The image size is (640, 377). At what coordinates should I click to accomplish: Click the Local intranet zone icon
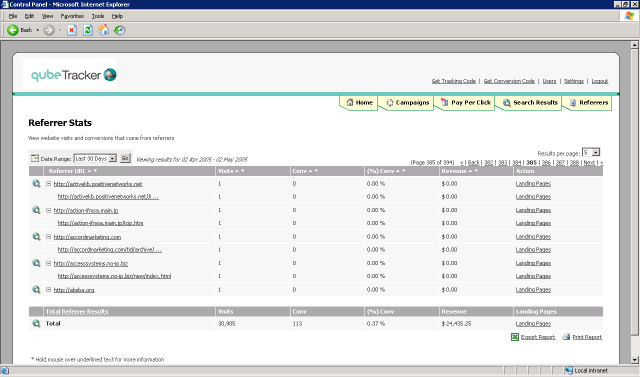tap(569, 370)
